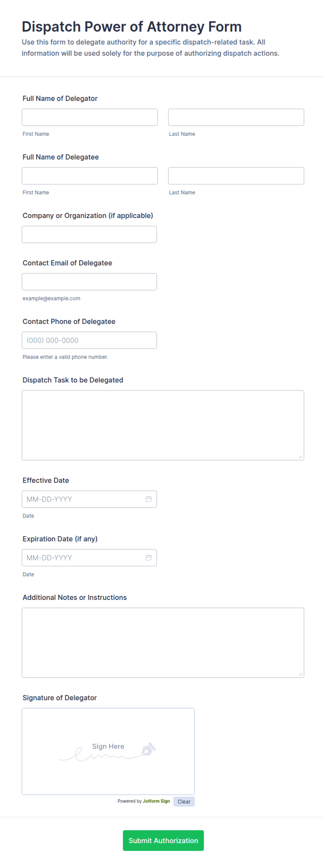323x868 pixels.
Task: Open the Jotform Sign link
Action: 156,801
